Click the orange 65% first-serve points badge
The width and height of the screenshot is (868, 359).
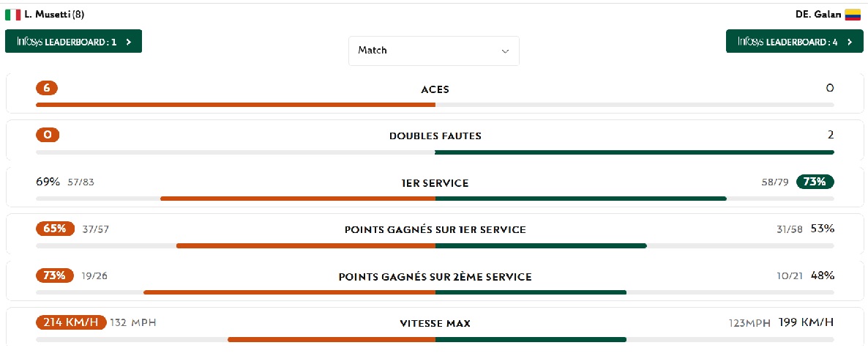[x=55, y=229]
